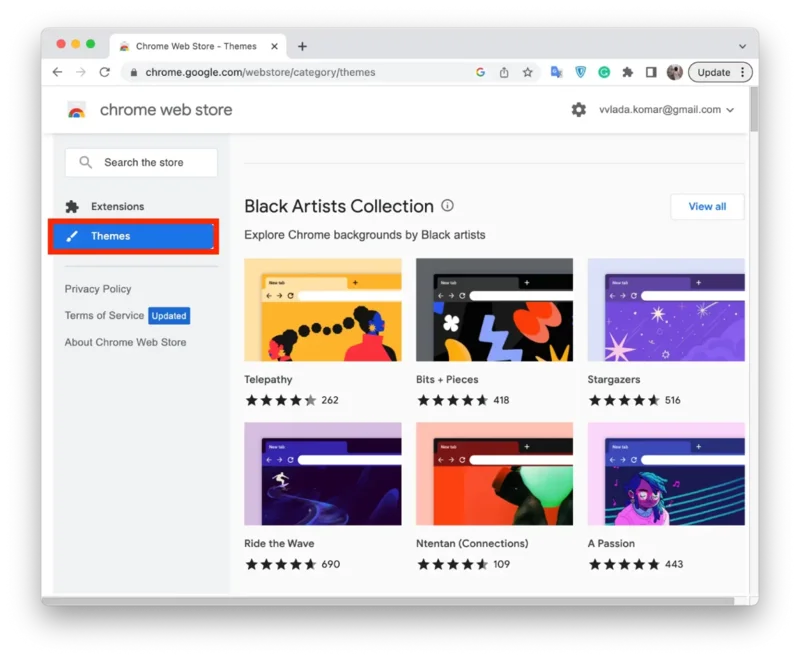Viewport: 800px width, 660px height.
Task: Bookmark this page with the star icon
Action: [528, 72]
